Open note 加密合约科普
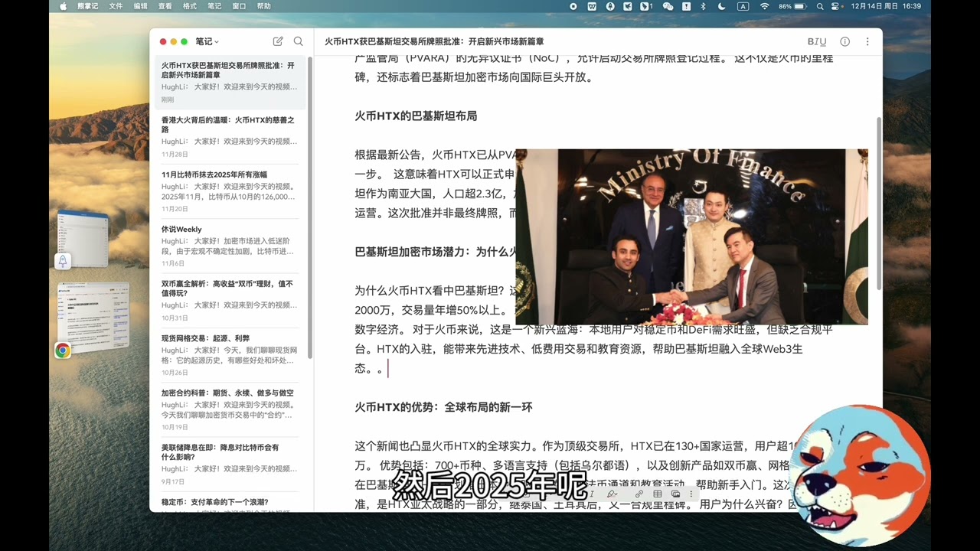Viewport: 980px width, 551px height. (229, 409)
